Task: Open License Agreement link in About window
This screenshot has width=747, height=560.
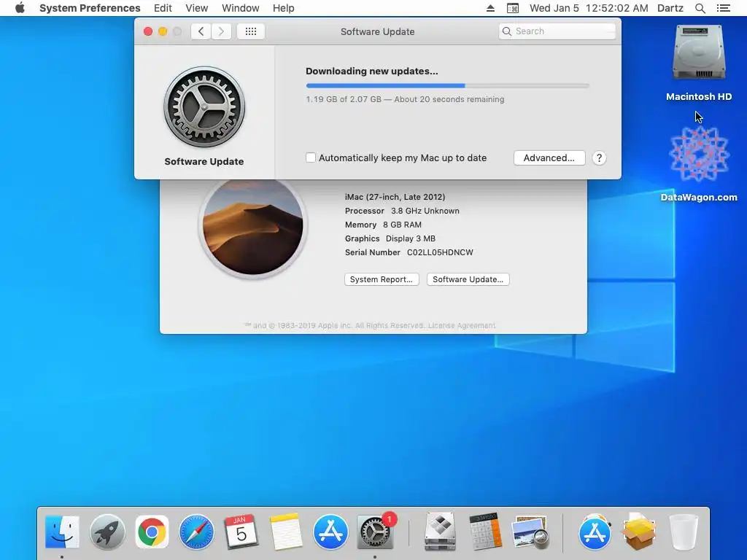Action: point(462,326)
